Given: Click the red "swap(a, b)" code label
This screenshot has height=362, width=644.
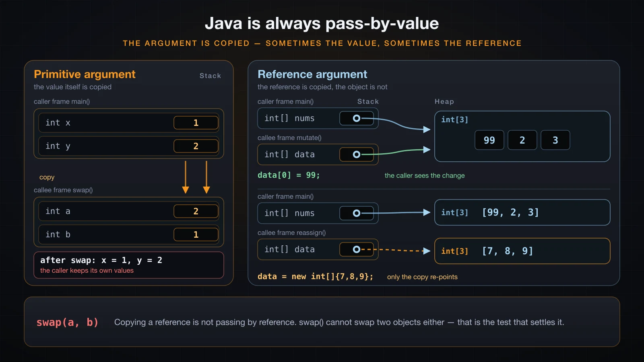Looking at the screenshot, I should (x=67, y=323).
